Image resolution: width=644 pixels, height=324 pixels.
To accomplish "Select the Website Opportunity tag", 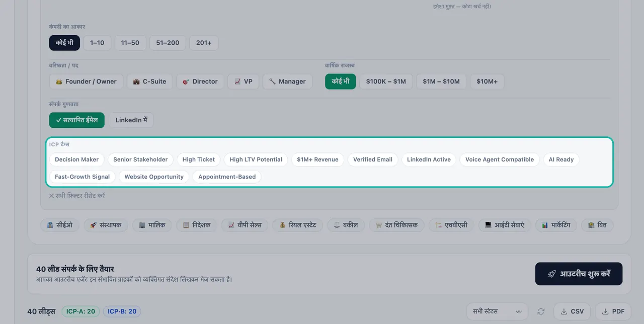I will (154, 177).
